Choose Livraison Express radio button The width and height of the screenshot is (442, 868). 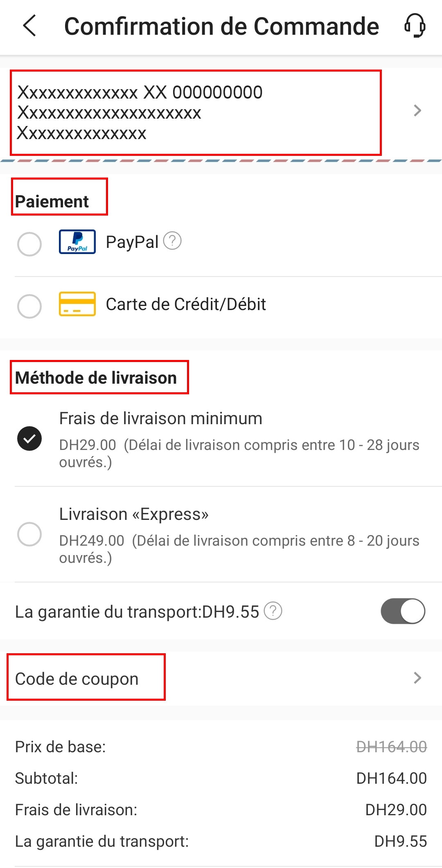29,534
